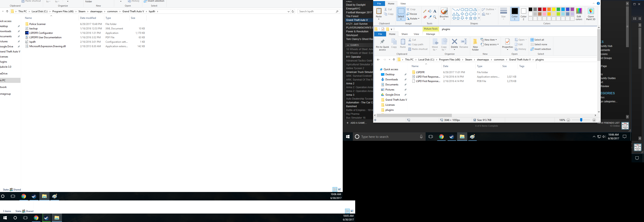Viewport: 644px width, 222px height.
Task: Choose the Line shape in Shapes gallery
Action: (x=454, y=10)
